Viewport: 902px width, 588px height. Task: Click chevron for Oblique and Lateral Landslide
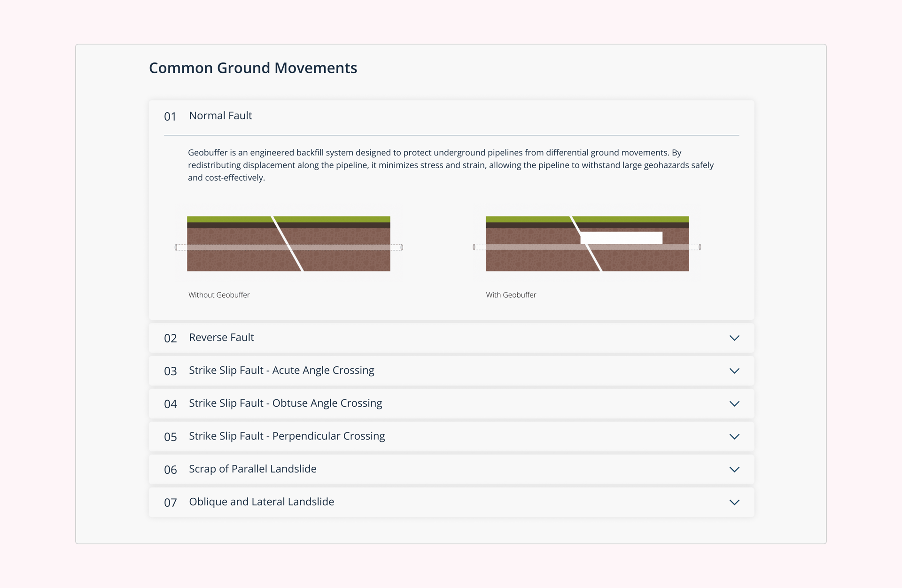coord(734,503)
